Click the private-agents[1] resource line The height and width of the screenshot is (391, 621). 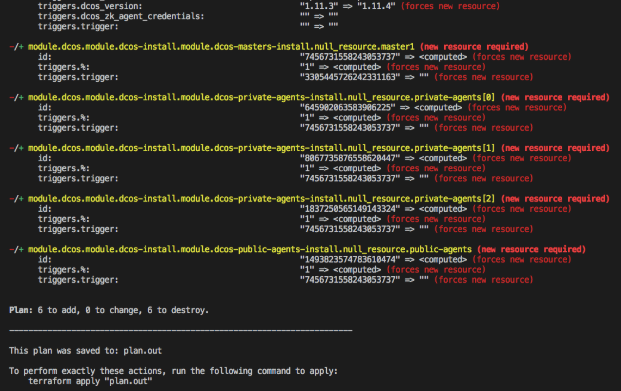pos(261,148)
